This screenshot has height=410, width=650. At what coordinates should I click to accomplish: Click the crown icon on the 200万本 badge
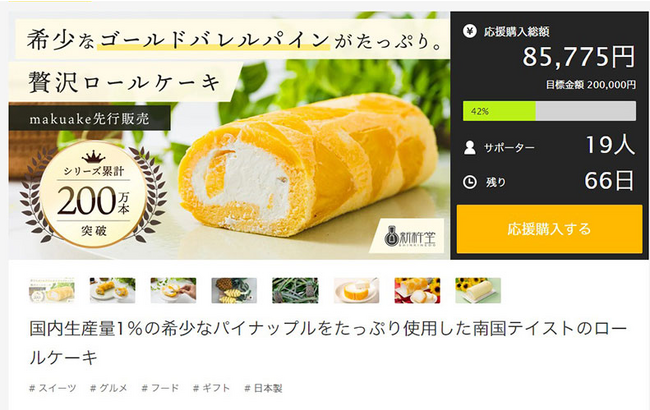pyautogui.click(x=94, y=157)
